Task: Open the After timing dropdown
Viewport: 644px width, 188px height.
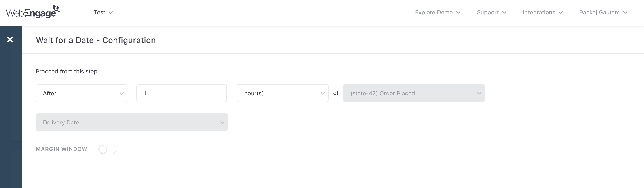Action: [x=81, y=93]
